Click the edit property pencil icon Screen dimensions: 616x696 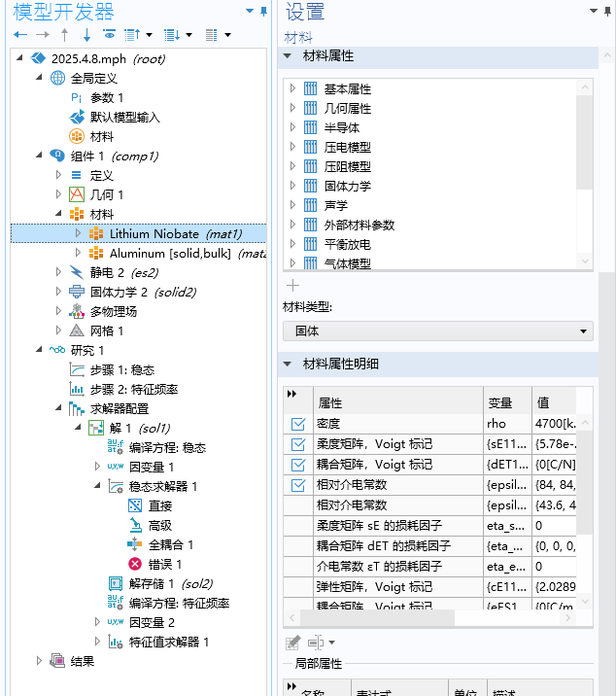pyautogui.click(x=292, y=643)
